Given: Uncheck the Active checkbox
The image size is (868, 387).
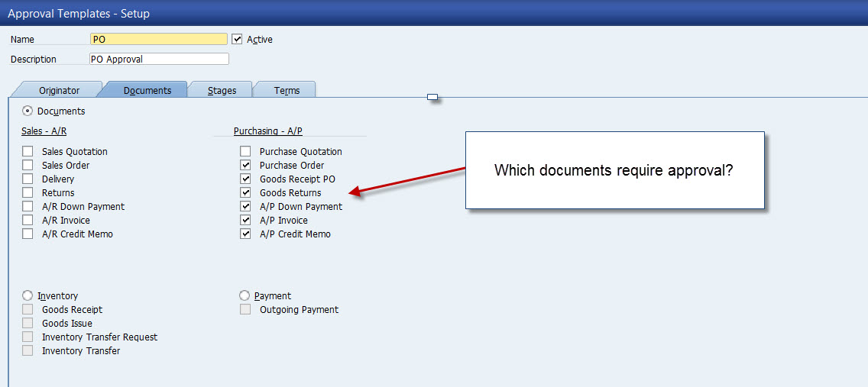Looking at the screenshot, I should point(237,39).
